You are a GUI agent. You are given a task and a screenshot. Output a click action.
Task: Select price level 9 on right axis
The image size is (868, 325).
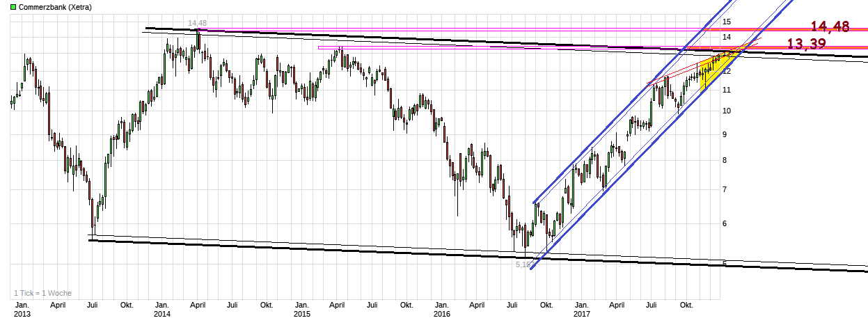point(724,134)
